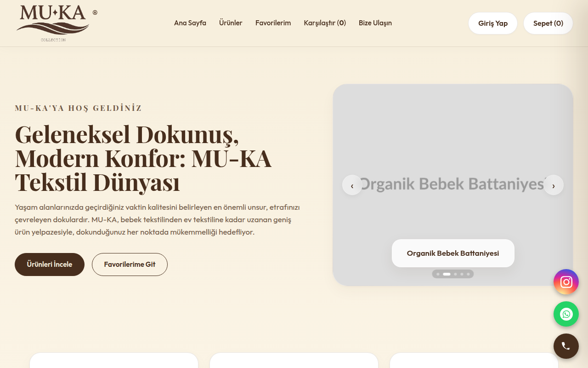The image size is (588, 368).
Task: Open the Sepet (0) cart
Action: (548, 23)
